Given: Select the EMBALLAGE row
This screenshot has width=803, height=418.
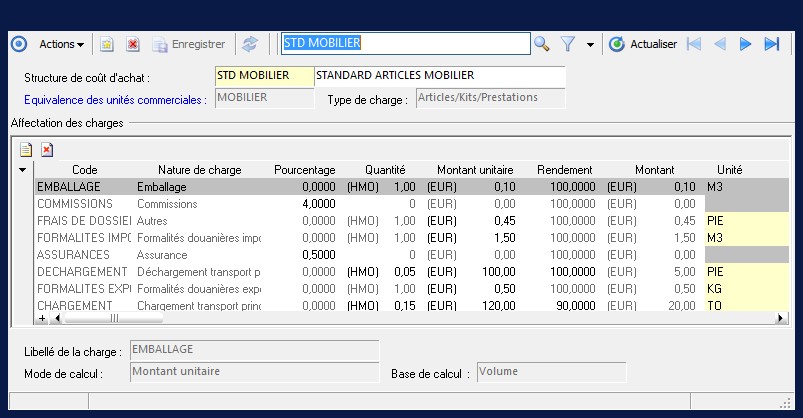Looking at the screenshot, I should pos(412,186).
